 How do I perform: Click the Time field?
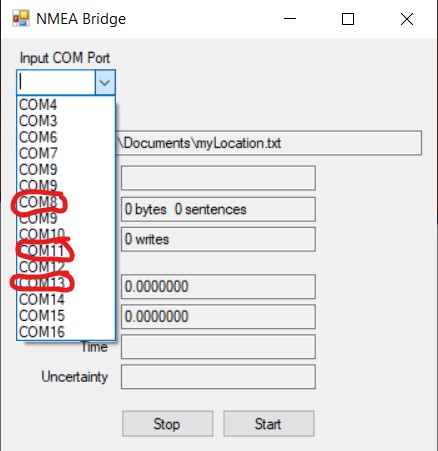click(218, 347)
